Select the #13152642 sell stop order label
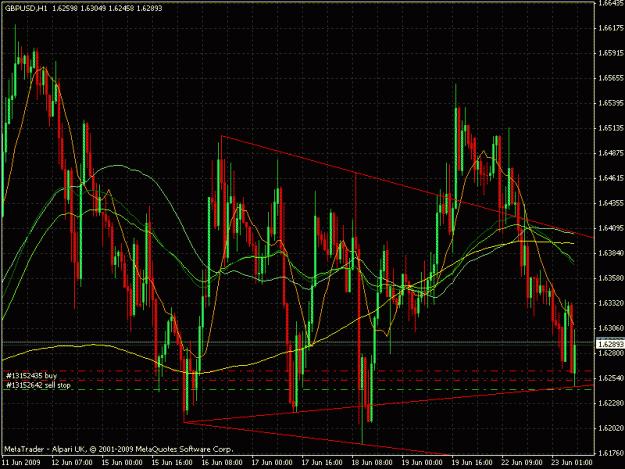This screenshot has height=469, width=625. [x=38, y=385]
